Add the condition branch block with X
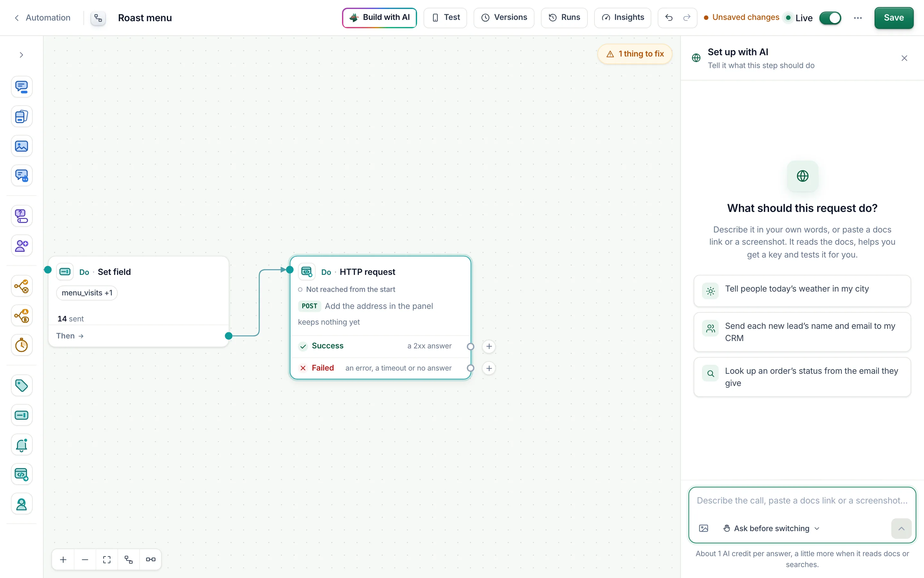This screenshot has width=924, height=578. 21,286
